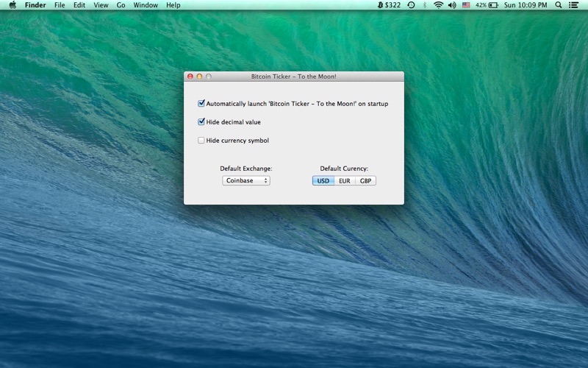588x368 pixels.
Task: Open the Window menu
Action: (x=146, y=5)
